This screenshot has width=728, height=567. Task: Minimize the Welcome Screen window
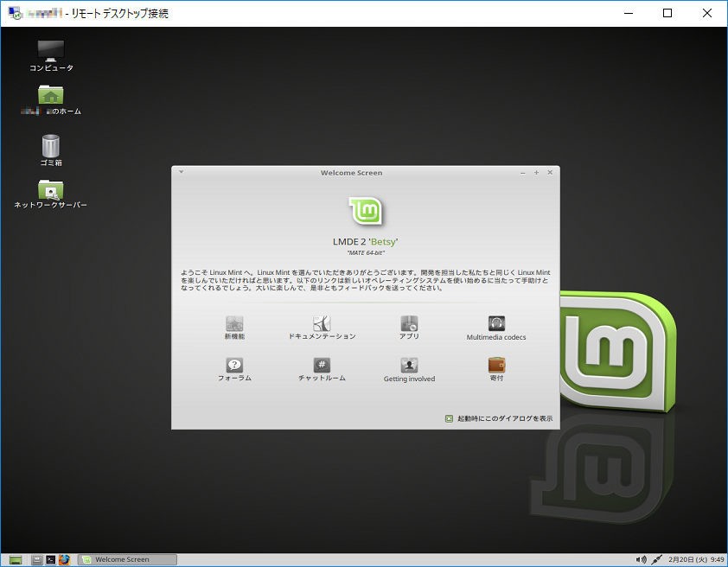pos(523,173)
